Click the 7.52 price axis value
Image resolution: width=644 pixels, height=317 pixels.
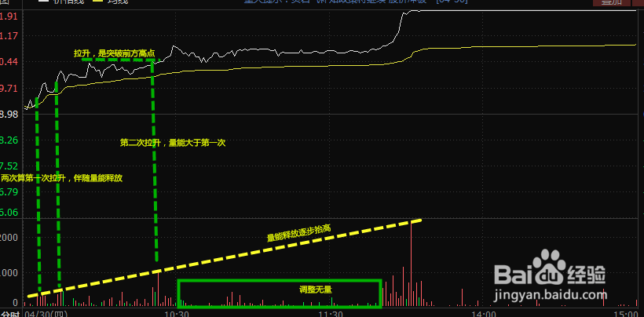point(9,166)
